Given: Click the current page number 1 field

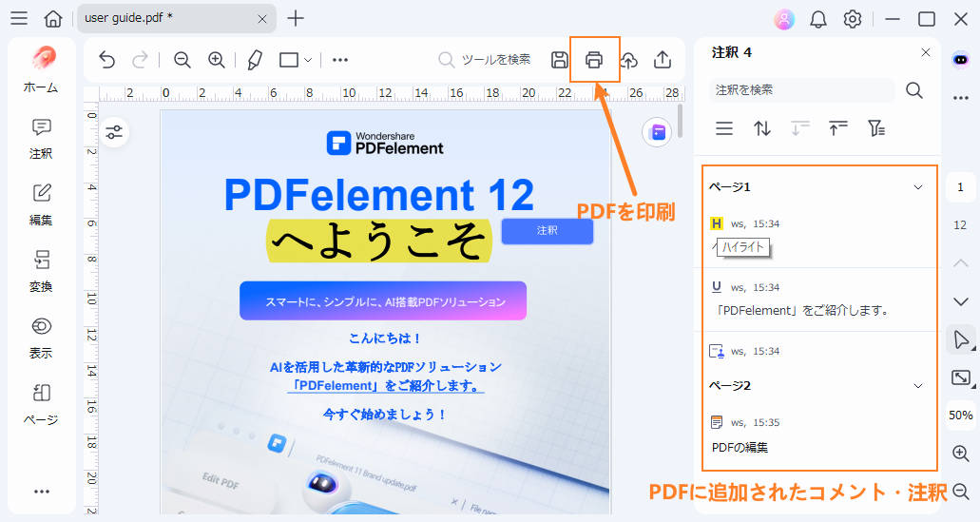Looking at the screenshot, I should (x=961, y=187).
